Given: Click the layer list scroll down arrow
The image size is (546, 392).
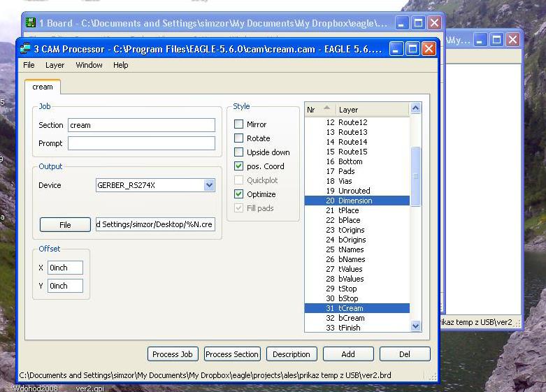Looking at the screenshot, I should (x=415, y=326).
